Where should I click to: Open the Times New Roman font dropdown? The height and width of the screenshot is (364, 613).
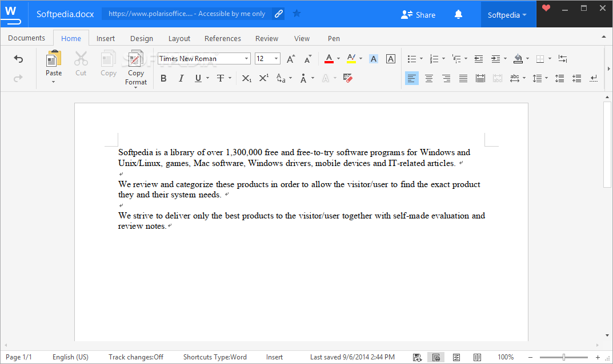[x=247, y=59]
